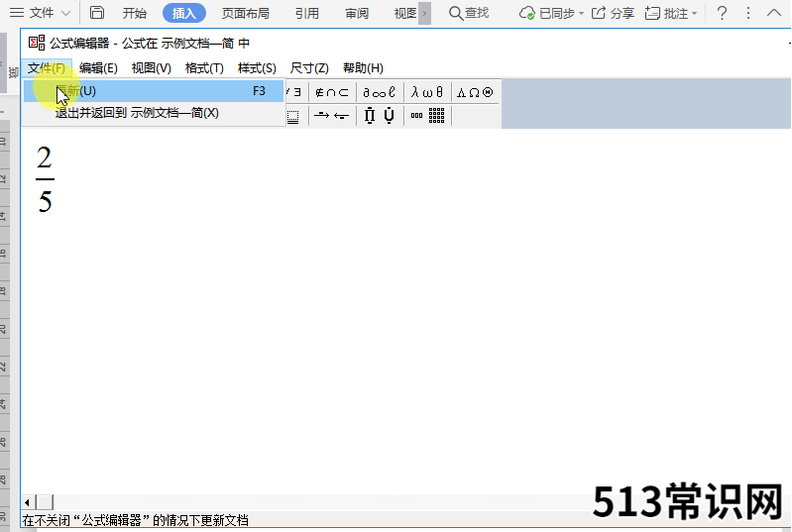Open the WPS more options vertical dots
The height and width of the screenshot is (532, 792).
click(x=748, y=13)
